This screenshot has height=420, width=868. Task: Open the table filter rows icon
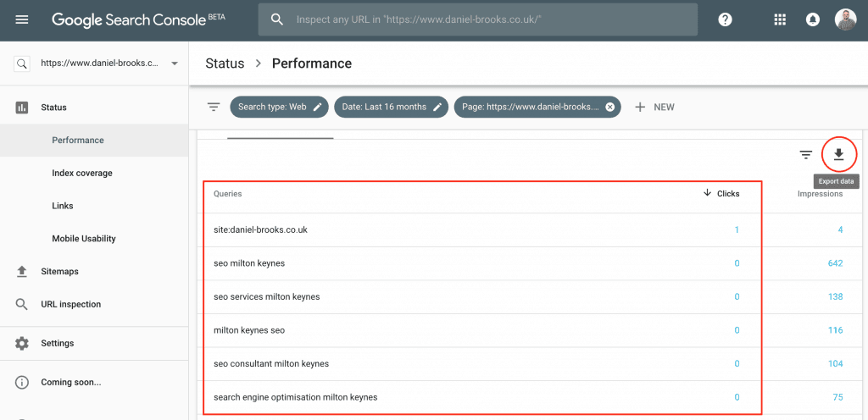point(805,155)
